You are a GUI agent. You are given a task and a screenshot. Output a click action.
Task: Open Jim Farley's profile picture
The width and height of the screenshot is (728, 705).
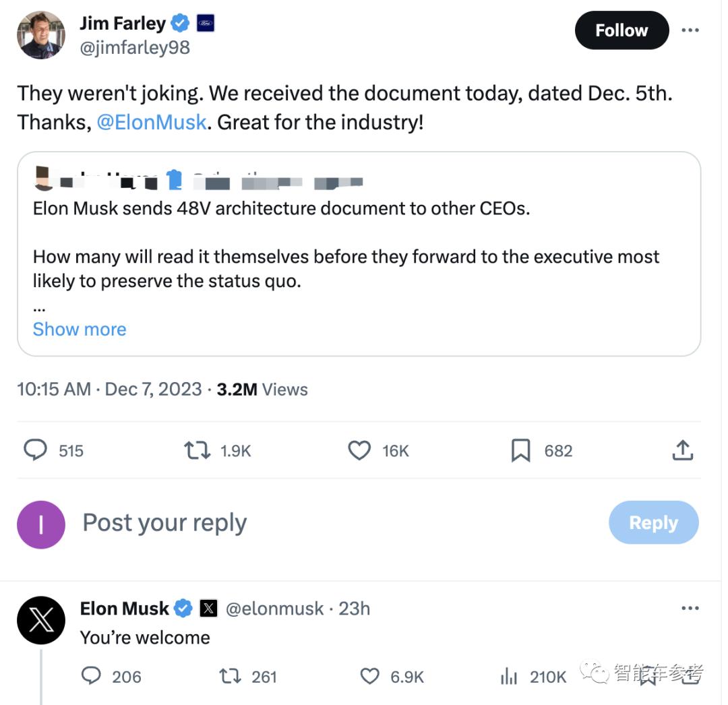[41, 35]
